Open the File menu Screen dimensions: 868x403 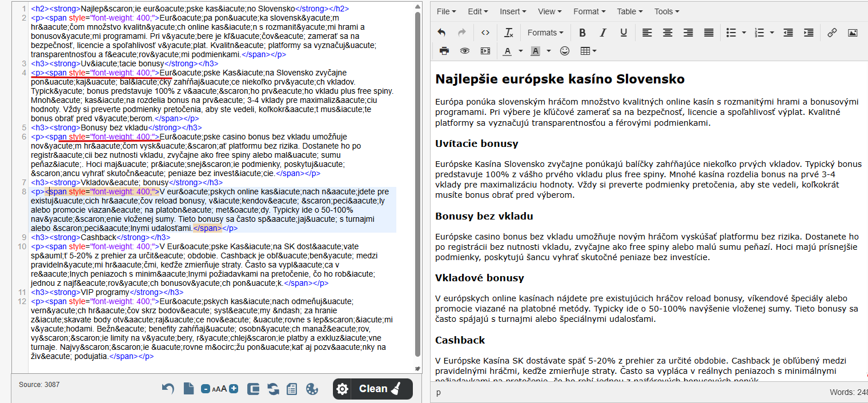point(446,11)
